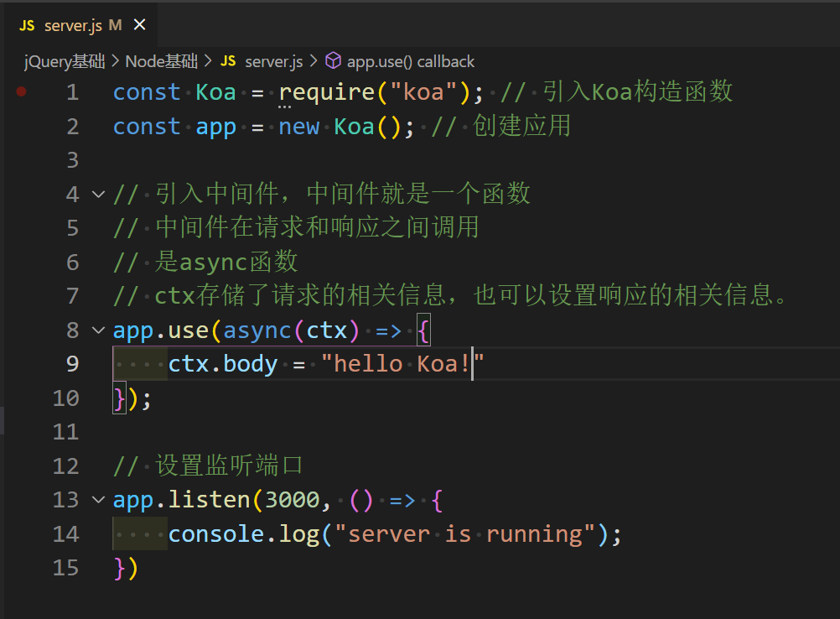Click line number 1 in gutter
This screenshot has height=619, width=840.
tap(72, 92)
